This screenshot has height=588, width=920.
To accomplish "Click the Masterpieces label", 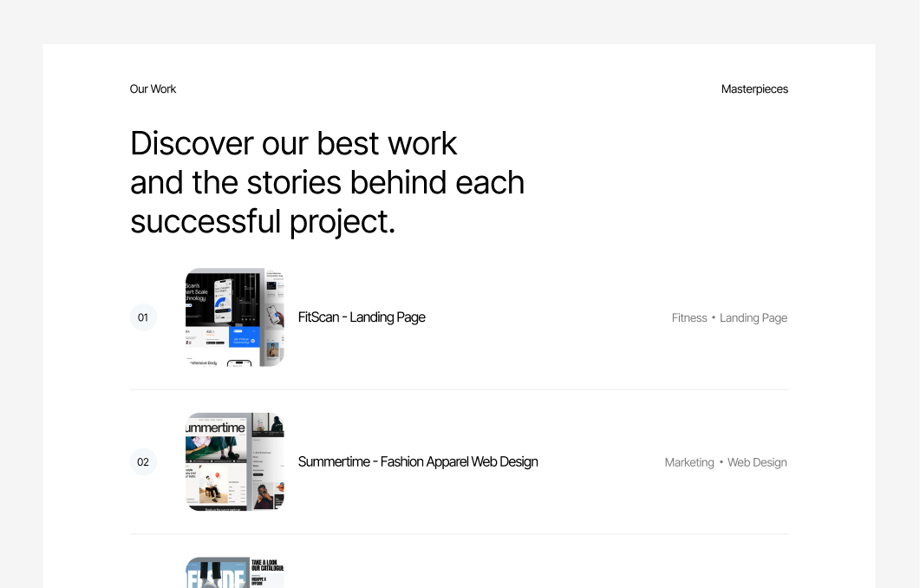I will point(754,88).
